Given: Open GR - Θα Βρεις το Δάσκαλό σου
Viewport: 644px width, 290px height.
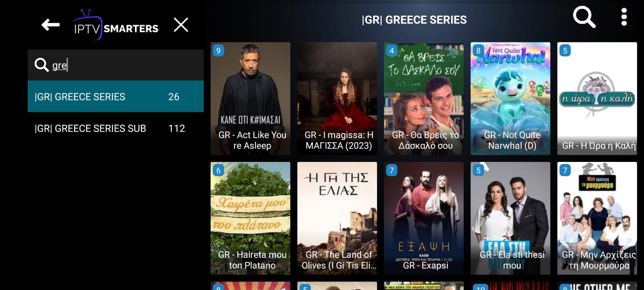Looking at the screenshot, I should tap(424, 99).
